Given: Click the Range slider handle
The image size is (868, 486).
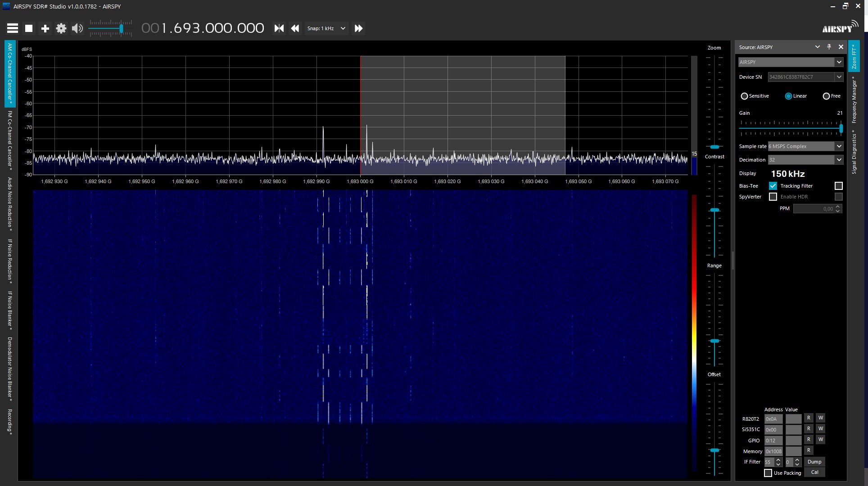Looking at the screenshot, I should point(714,341).
